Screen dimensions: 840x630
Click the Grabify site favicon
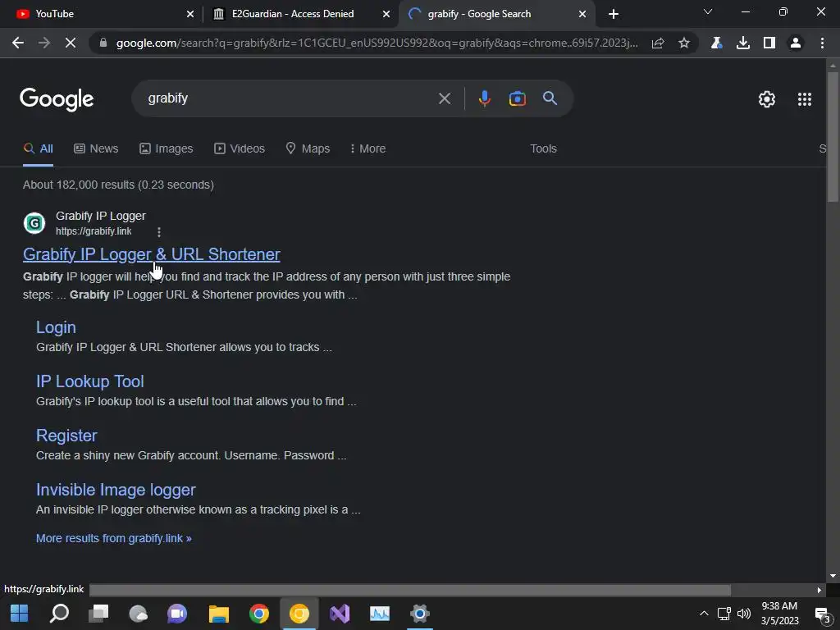point(34,223)
